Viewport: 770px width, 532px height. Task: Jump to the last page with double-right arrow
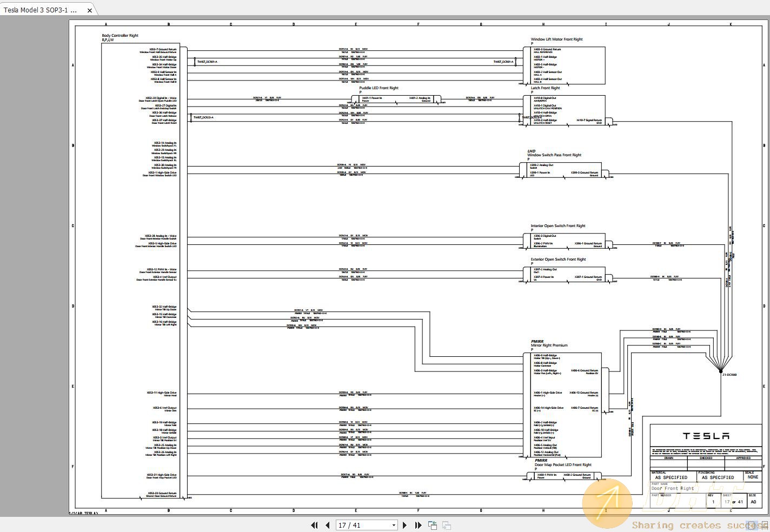coord(418,525)
